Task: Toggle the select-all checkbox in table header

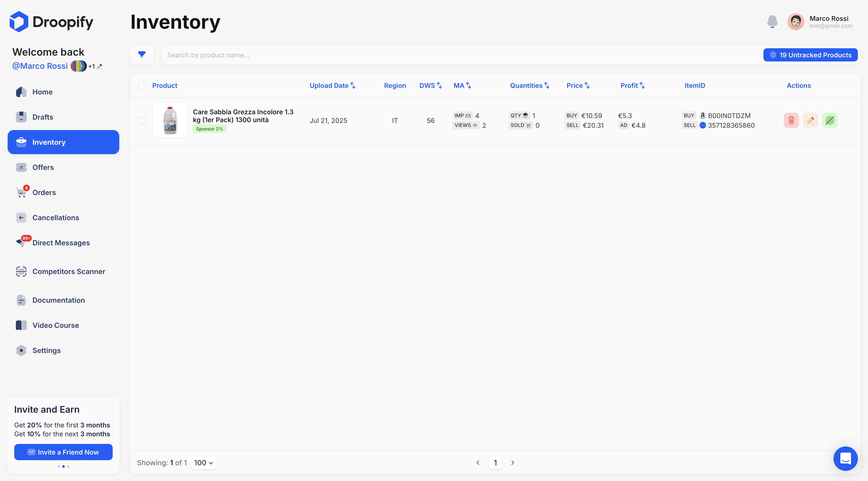Action: pos(142,85)
